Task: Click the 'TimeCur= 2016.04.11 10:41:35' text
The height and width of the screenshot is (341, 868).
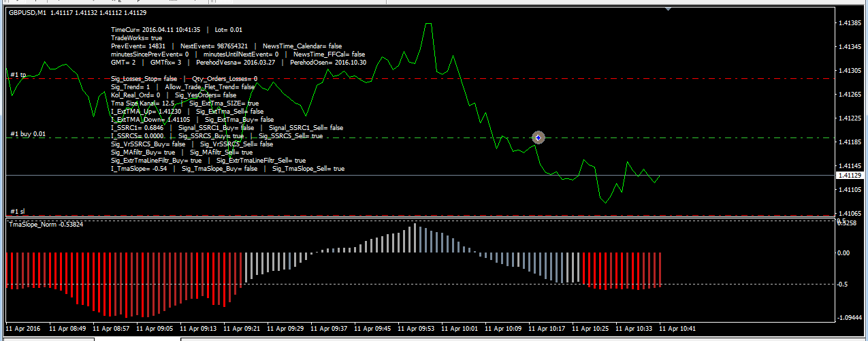Action: [x=155, y=30]
